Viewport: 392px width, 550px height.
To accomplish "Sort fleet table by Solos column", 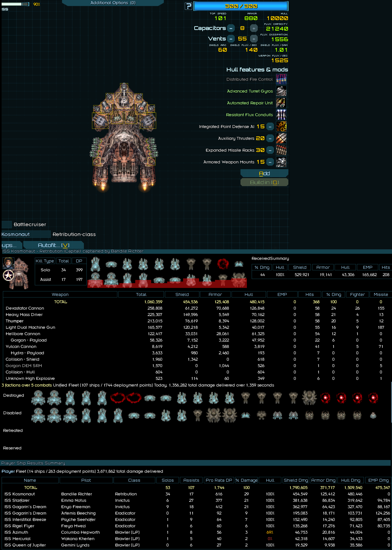I will pos(167,480).
